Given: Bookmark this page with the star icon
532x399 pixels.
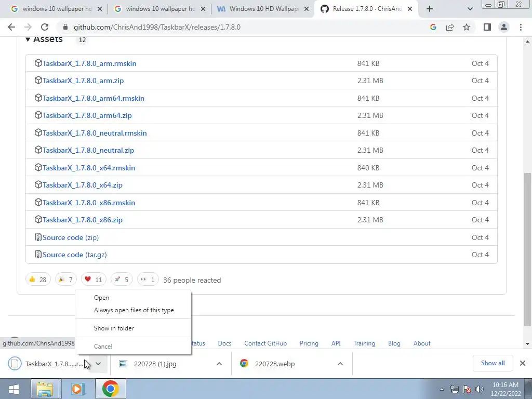Looking at the screenshot, I should 467,27.
